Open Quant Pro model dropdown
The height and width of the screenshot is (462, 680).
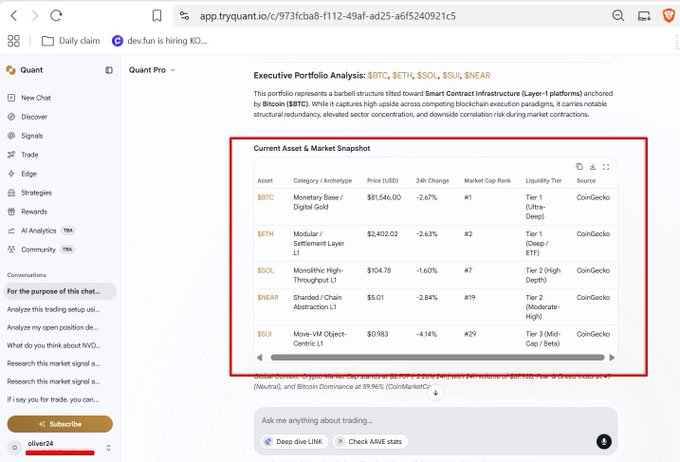(152, 70)
